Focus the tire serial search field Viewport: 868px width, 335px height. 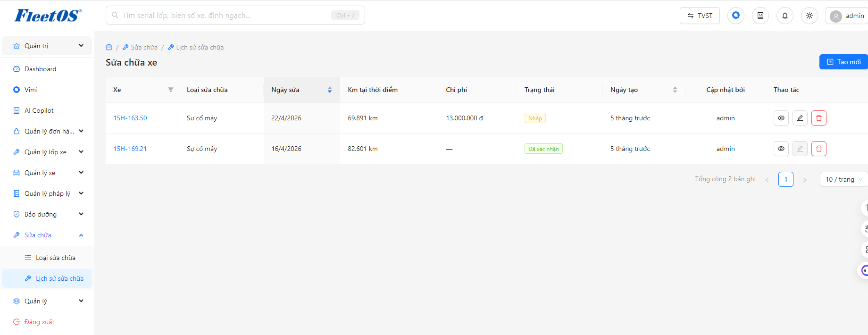coord(235,15)
